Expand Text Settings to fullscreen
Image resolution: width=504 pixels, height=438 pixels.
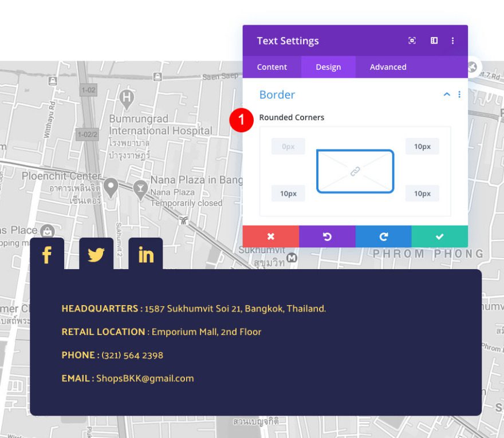pyautogui.click(x=412, y=41)
